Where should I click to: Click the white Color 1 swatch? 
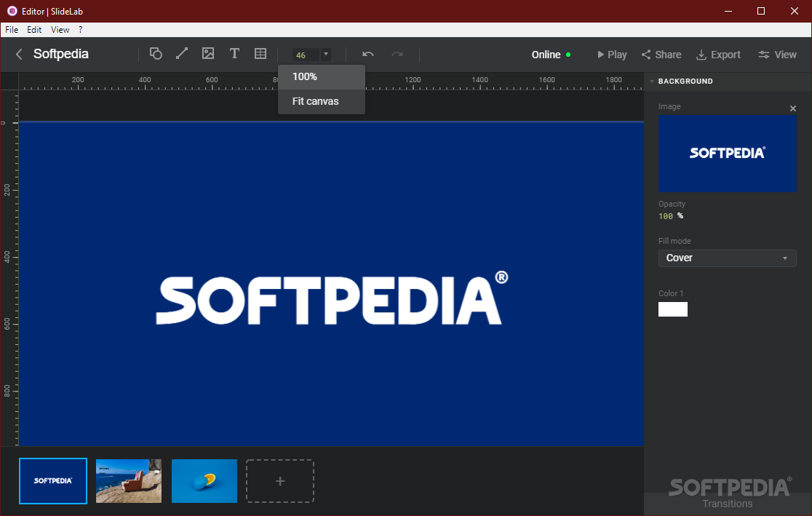coord(673,309)
